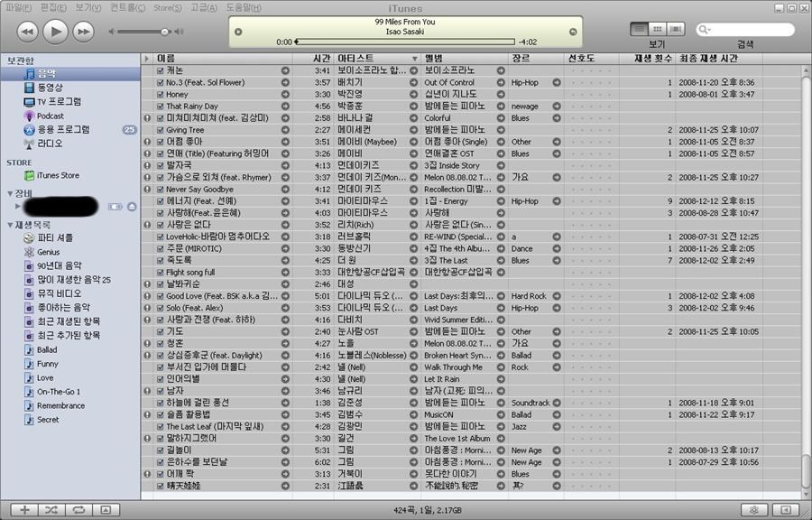Sort songs by 최종 재생 시간 column
The image size is (812, 520).
click(x=719, y=59)
